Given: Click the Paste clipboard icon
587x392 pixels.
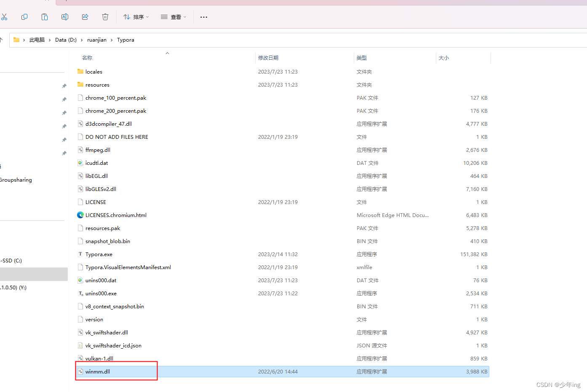Looking at the screenshot, I should point(45,17).
